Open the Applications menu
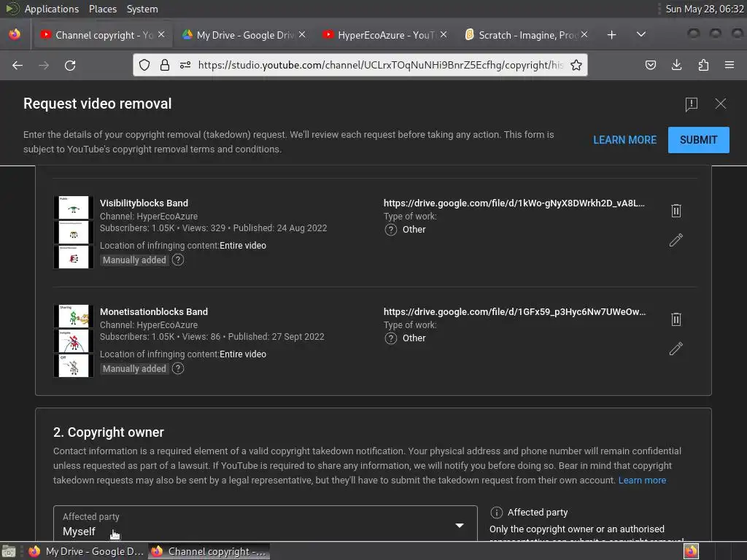747x560 pixels. click(x=52, y=9)
